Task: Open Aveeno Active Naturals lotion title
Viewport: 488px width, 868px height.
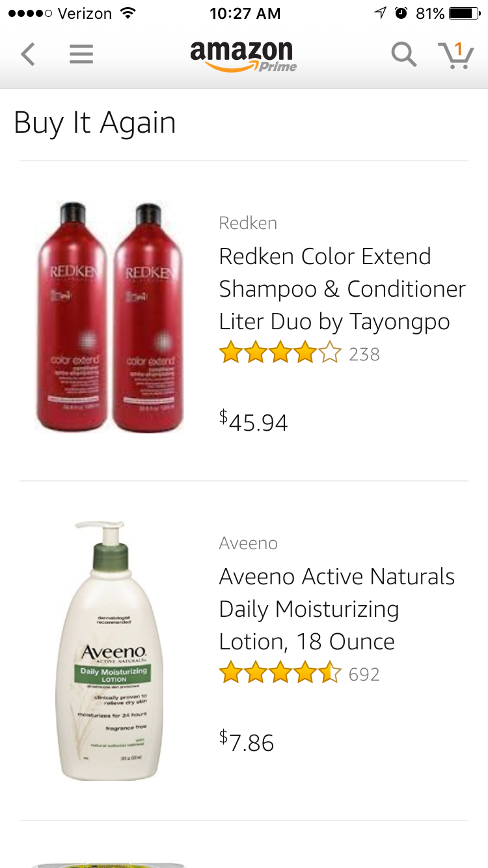Action: coord(337,609)
